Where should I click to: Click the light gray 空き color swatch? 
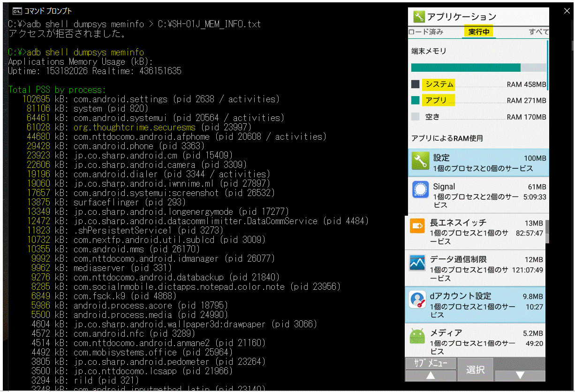coord(415,117)
